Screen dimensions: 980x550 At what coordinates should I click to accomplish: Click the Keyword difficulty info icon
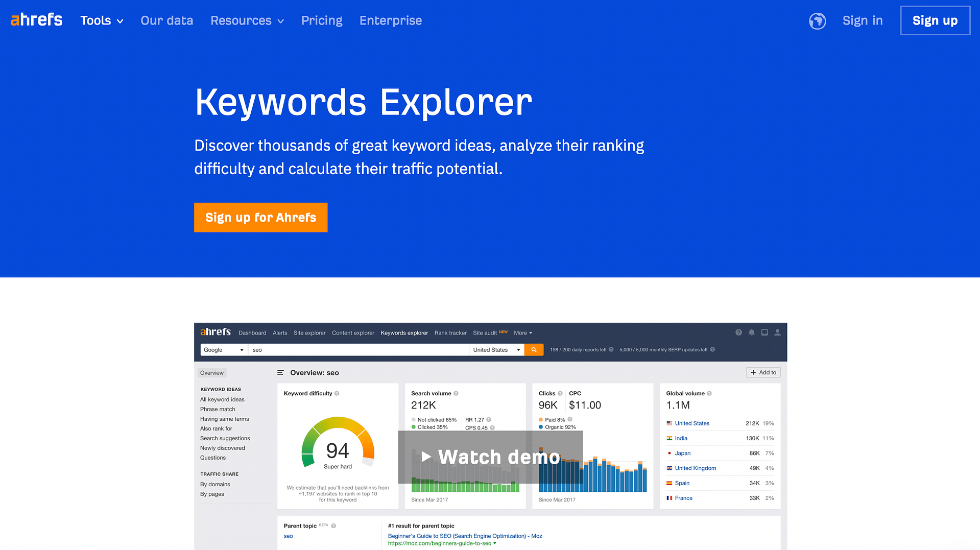coord(337,393)
